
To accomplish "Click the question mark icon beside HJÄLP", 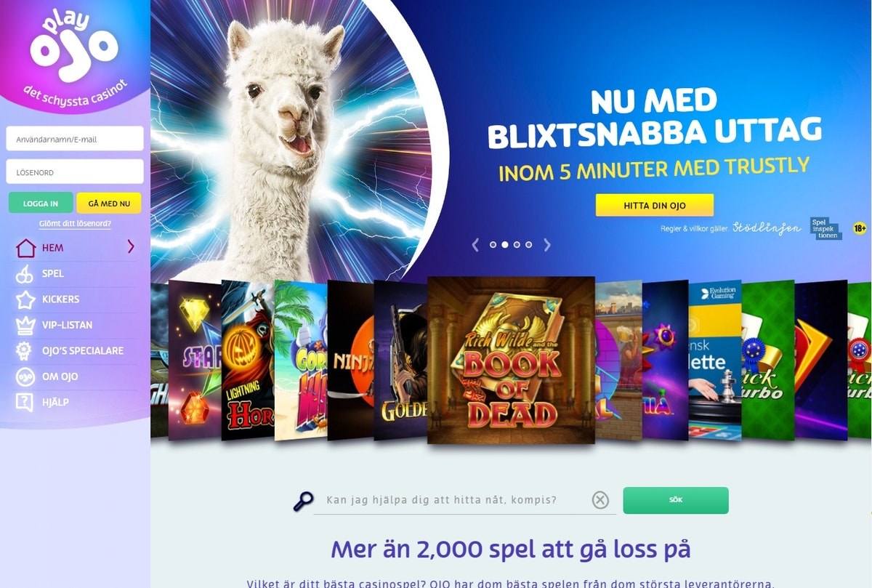I will 25,402.
